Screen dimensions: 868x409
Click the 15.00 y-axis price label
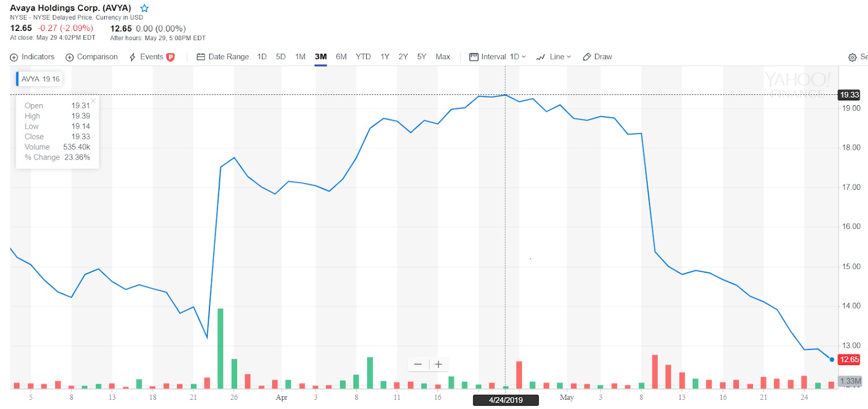pos(851,267)
